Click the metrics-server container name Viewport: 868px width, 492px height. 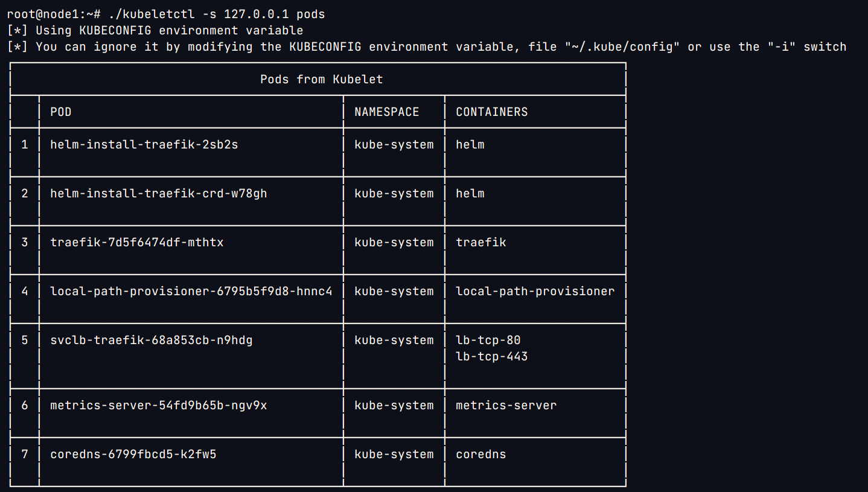(x=506, y=405)
